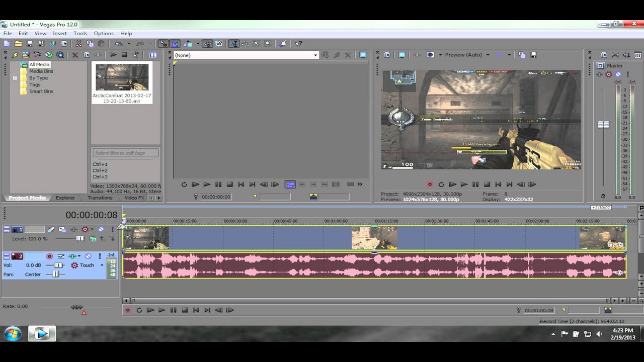
Task: Click the Downmix output icon in Master panel
Action: click(x=615, y=55)
